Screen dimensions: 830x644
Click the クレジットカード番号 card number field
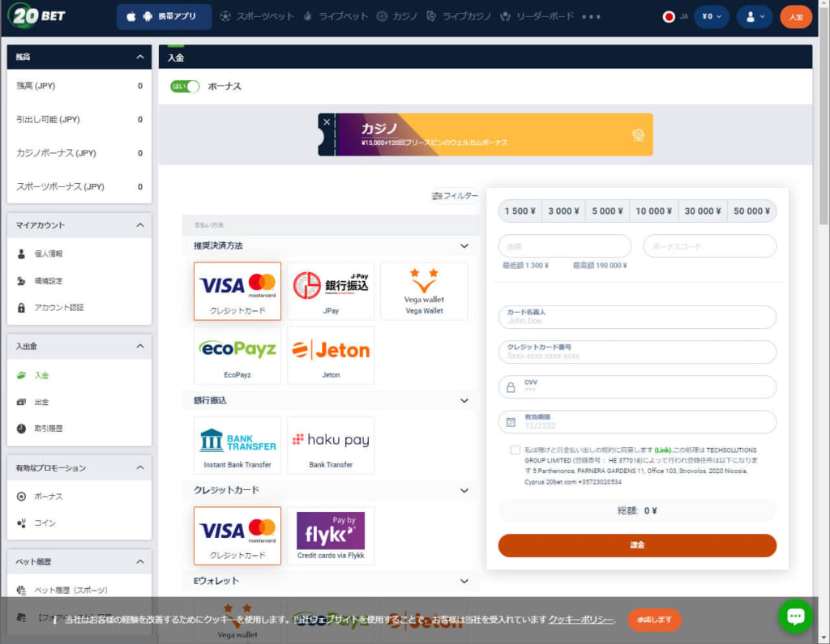click(x=637, y=352)
